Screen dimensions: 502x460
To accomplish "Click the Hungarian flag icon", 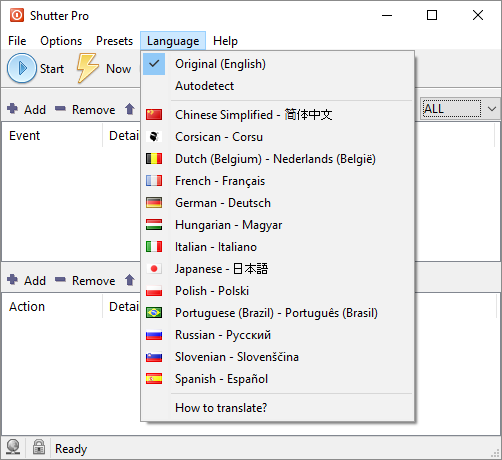I will pos(154,225).
